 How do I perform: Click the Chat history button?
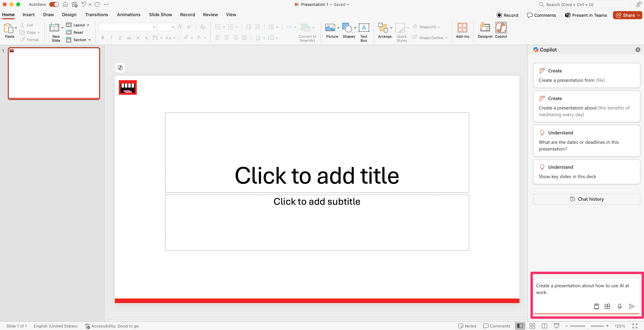(x=586, y=199)
